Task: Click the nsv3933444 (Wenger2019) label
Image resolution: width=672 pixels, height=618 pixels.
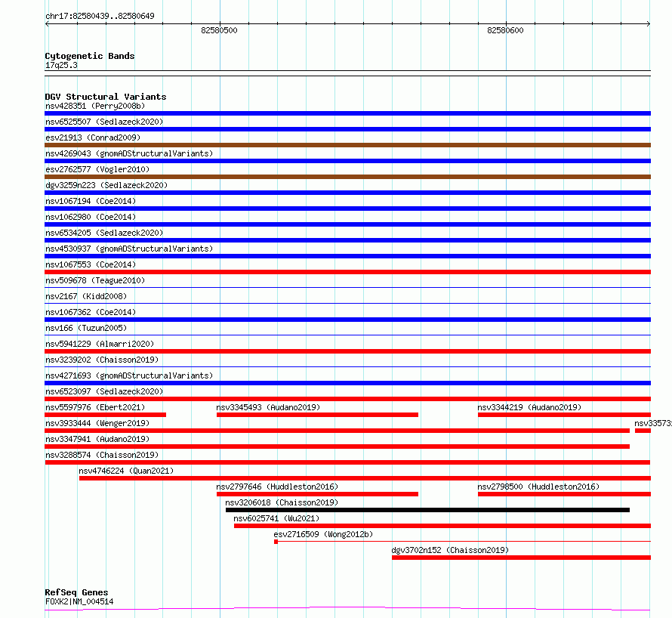Action: 97,423
